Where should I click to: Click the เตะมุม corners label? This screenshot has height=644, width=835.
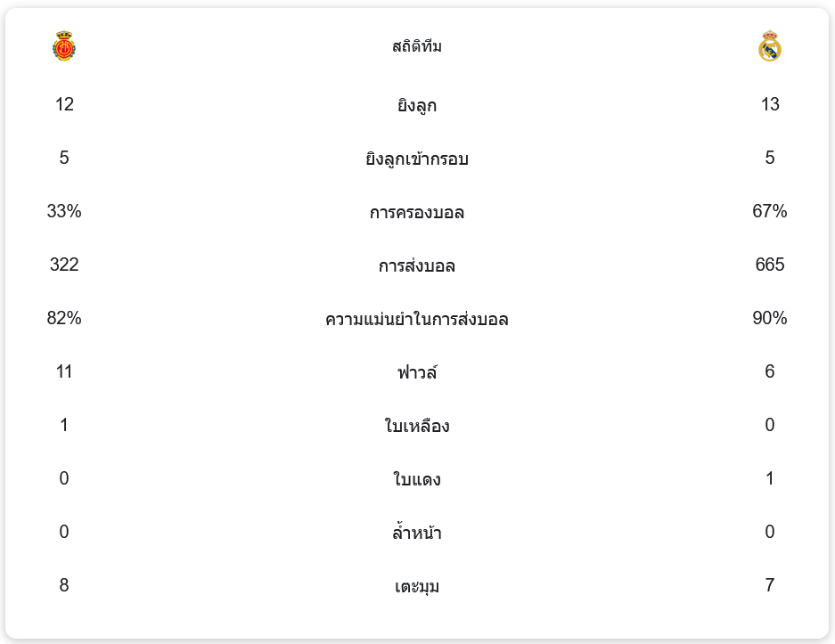coord(417,587)
